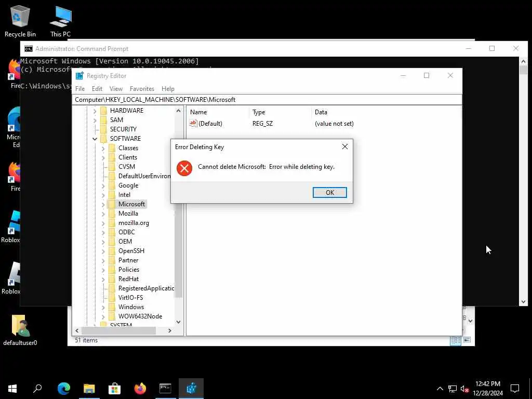Open the Windows Start menu

coord(12,388)
